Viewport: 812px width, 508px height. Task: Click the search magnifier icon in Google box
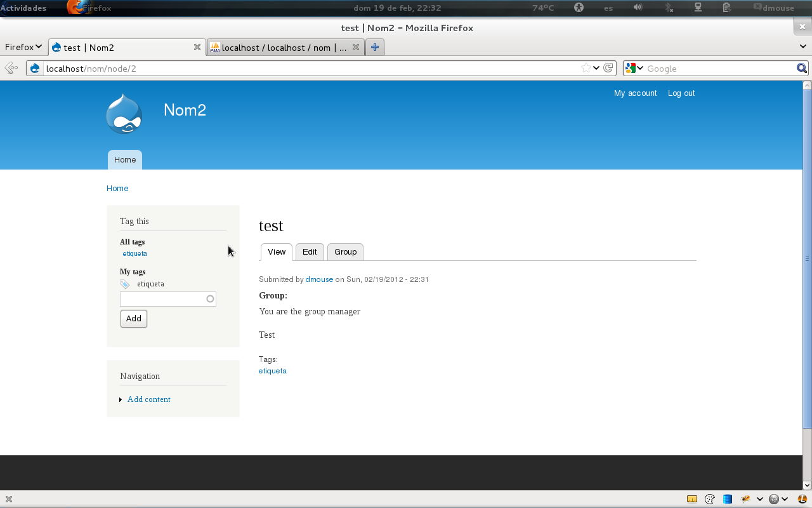(802, 68)
